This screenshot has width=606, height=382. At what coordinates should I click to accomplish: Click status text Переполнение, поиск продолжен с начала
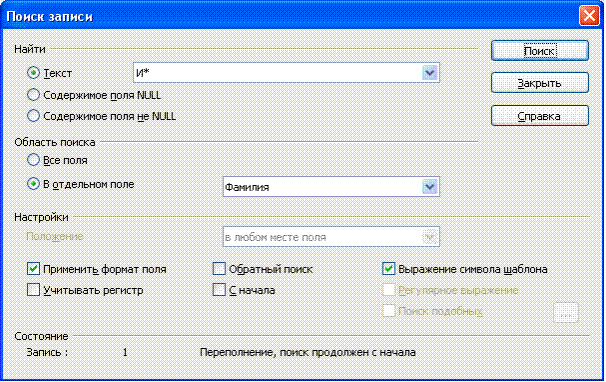pyautogui.click(x=308, y=353)
